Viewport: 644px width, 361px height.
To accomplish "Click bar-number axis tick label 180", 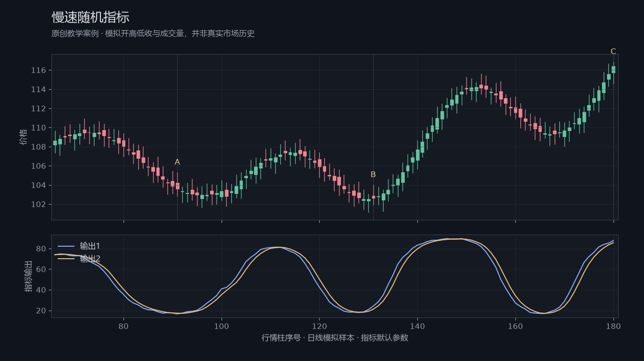I will [613, 326].
